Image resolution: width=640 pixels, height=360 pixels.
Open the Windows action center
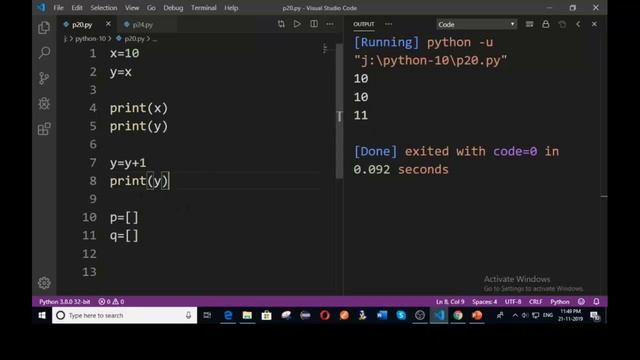594,316
